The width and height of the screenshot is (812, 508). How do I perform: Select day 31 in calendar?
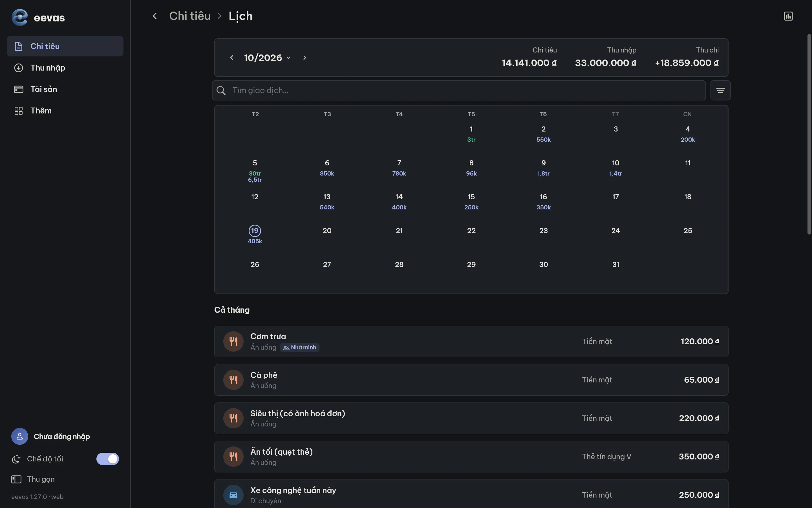click(x=615, y=264)
